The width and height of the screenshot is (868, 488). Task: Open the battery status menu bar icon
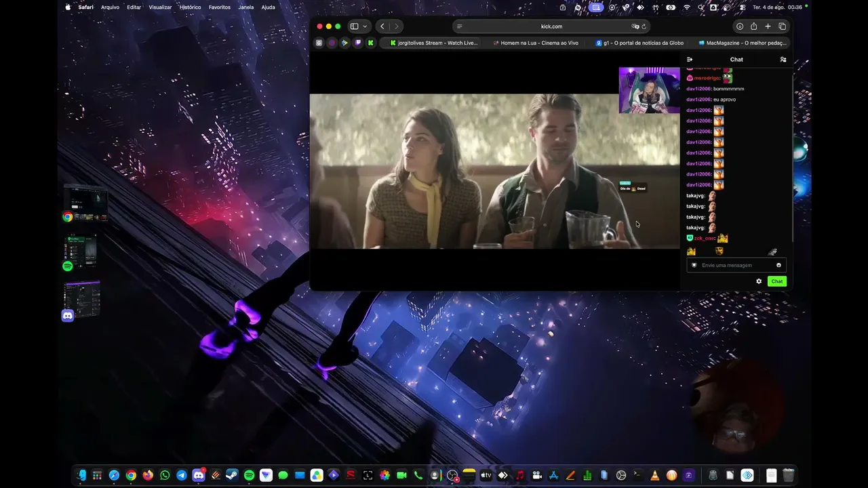pyautogui.click(x=671, y=7)
